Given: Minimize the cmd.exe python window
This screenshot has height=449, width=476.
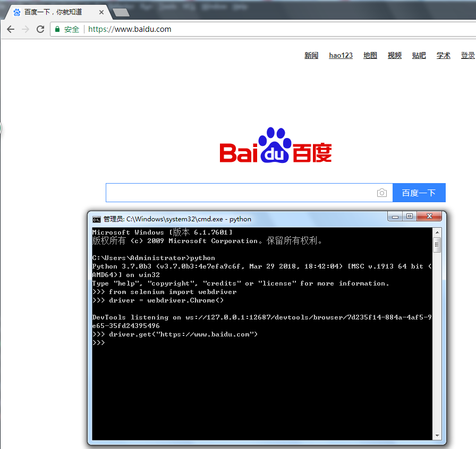Looking at the screenshot, I should pos(395,217).
